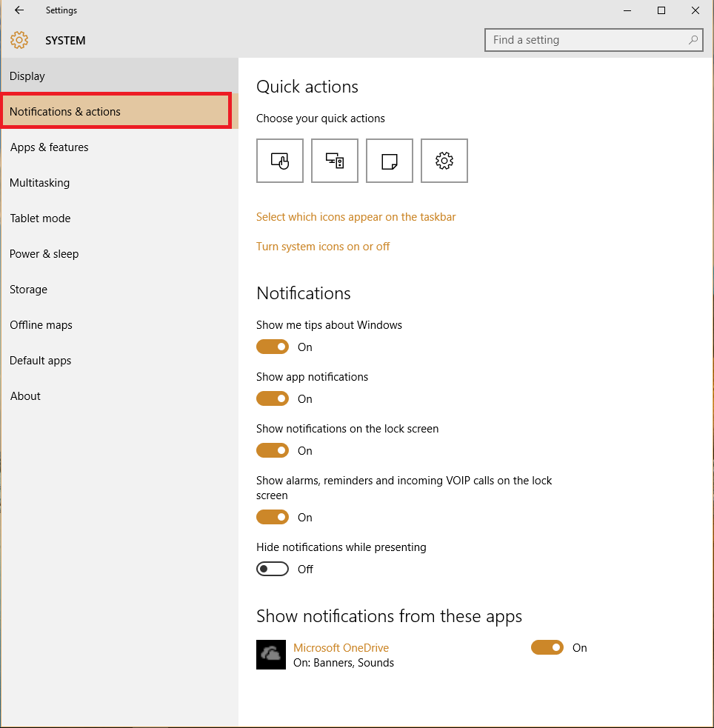This screenshot has width=714, height=728.
Task: Click the Microsoft OneDrive cloud icon
Action: (x=271, y=655)
